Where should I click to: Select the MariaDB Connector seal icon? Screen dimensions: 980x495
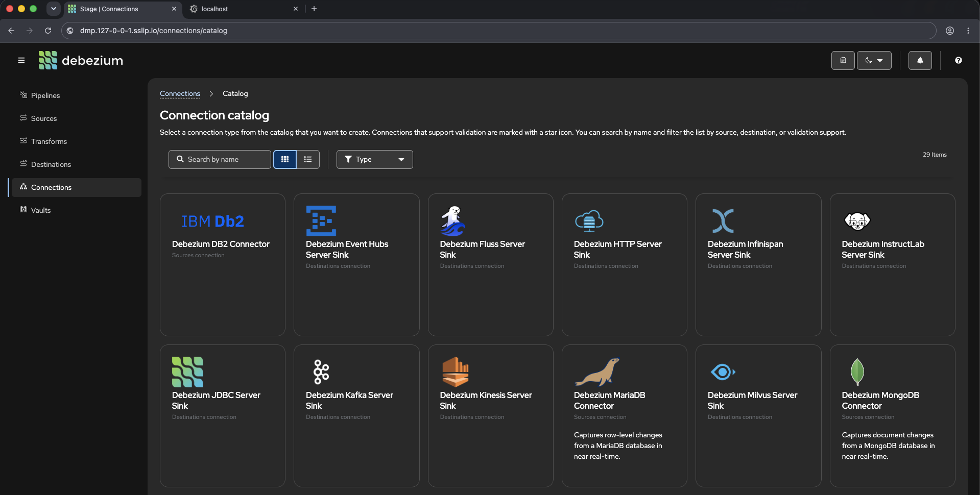(x=596, y=372)
